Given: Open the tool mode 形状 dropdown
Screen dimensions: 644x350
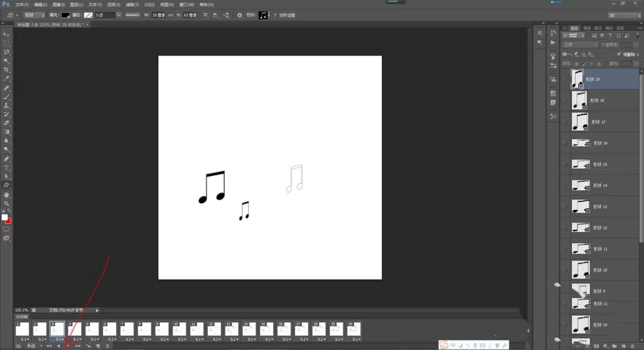Looking at the screenshot, I should click(x=33, y=15).
